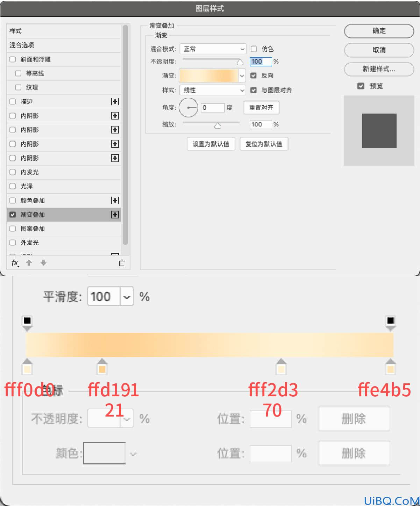Click the 颜色 color swatch box
Screen dimensions: 420x506
click(105, 453)
